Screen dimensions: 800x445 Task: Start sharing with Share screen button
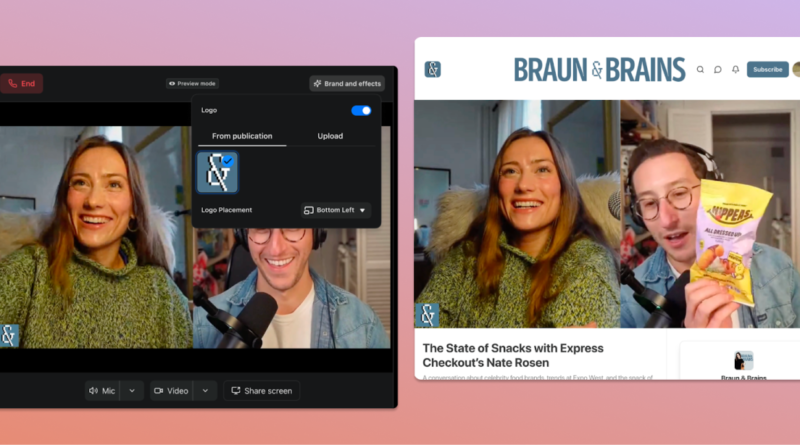[261, 391]
